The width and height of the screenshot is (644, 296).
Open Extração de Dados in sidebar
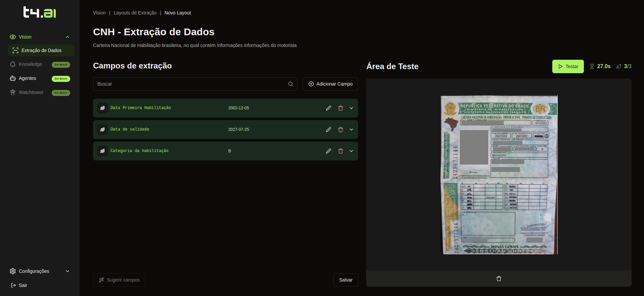(41, 50)
